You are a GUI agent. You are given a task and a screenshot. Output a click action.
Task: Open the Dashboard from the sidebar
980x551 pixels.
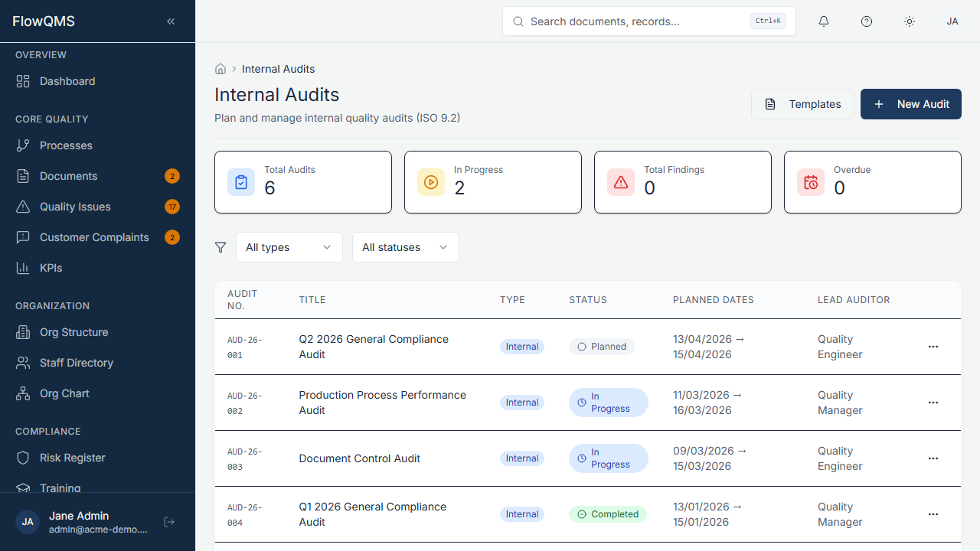click(67, 81)
